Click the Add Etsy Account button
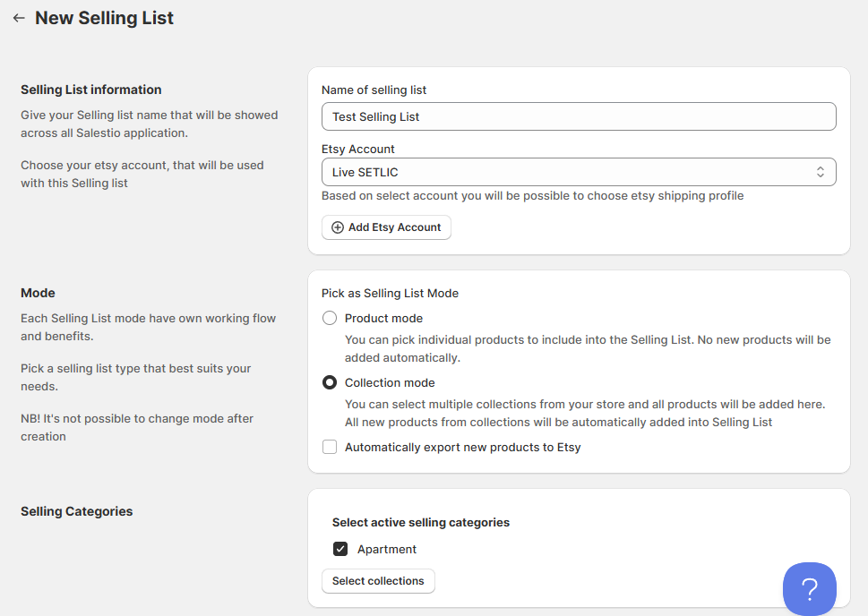The width and height of the screenshot is (868, 616). click(x=386, y=227)
